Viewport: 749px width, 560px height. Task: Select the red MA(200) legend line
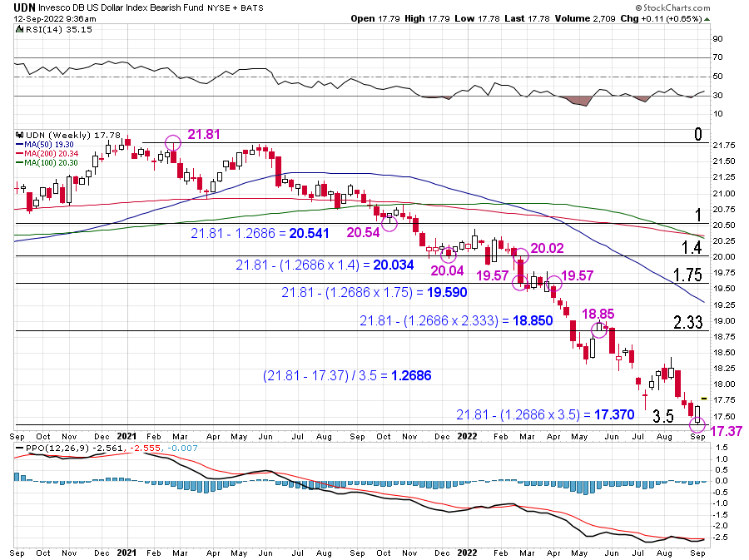(x=20, y=154)
